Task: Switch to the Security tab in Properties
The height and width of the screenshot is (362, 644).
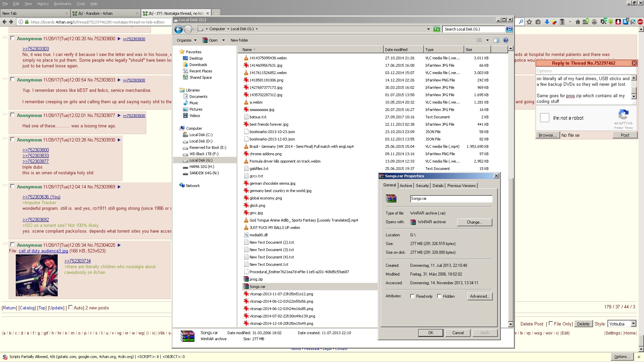Action: pyautogui.click(x=422, y=186)
